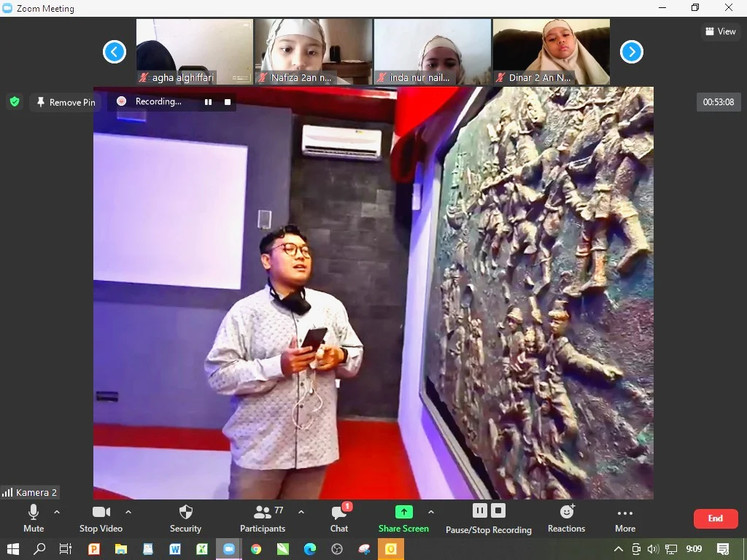Show next participants with right arrow

tap(632, 52)
